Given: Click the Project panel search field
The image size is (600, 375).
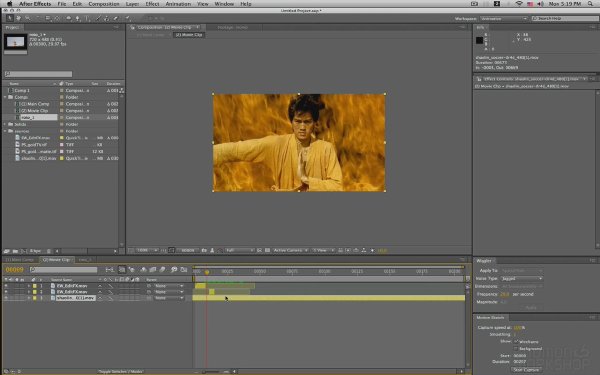Looking at the screenshot, I should tap(38, 74).
